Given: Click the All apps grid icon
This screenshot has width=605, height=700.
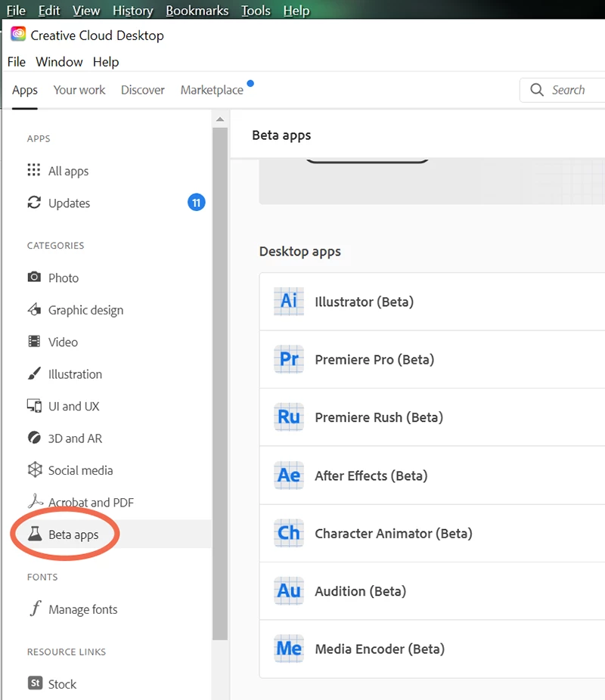Looking at the screenshot, I should click(x=34, y=169).
